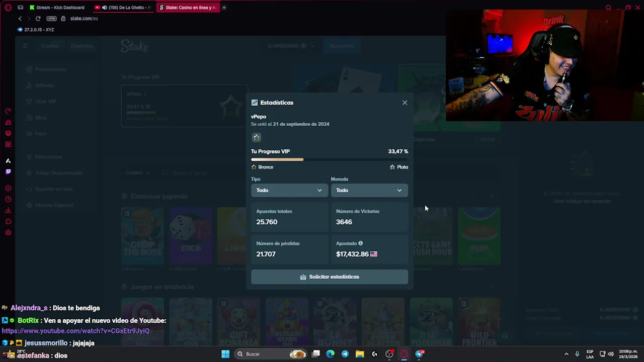Image resolution: width=644 pixels, height=362 pixels.
Task: Open the first Telegram taskbar icon
Action: pyautogui.click(x=345, y=354)
